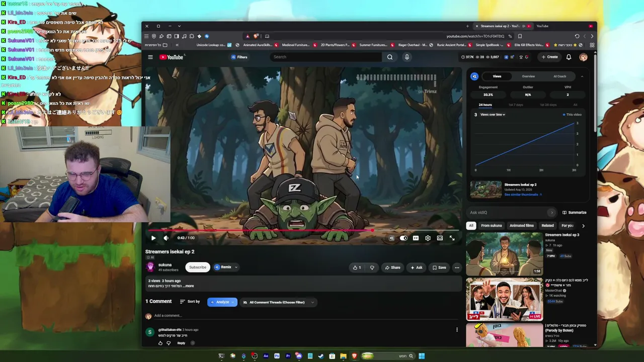This screenshot has height=362, width=644.
Task: Toggle the autoplay switch in the player
Action: tap(404, 238)
